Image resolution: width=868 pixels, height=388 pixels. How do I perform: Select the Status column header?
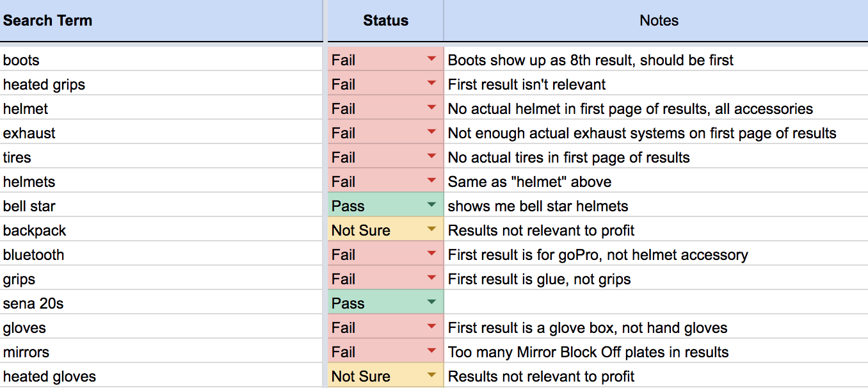(385, 20)
